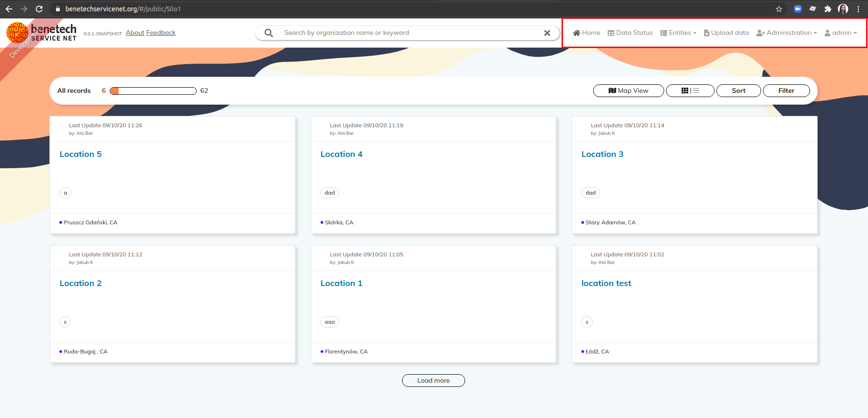Click the 'aaa' tag on Location 1

330,322
